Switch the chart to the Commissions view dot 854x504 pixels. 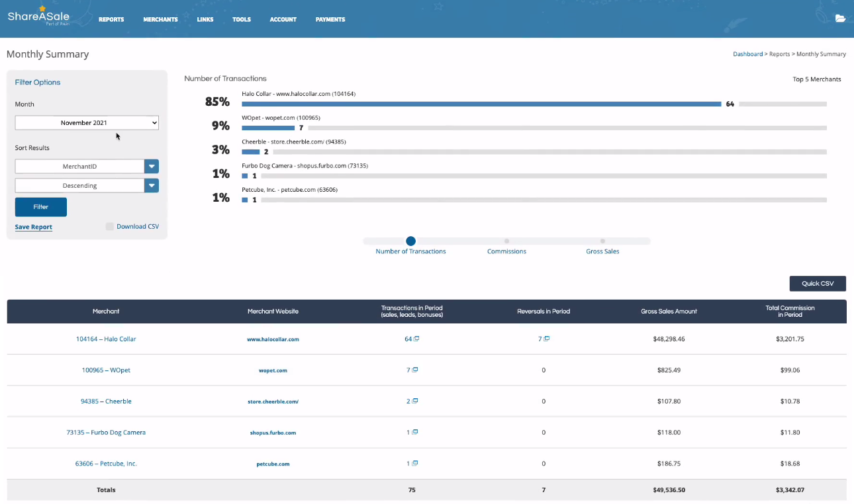tap(506, 241)
